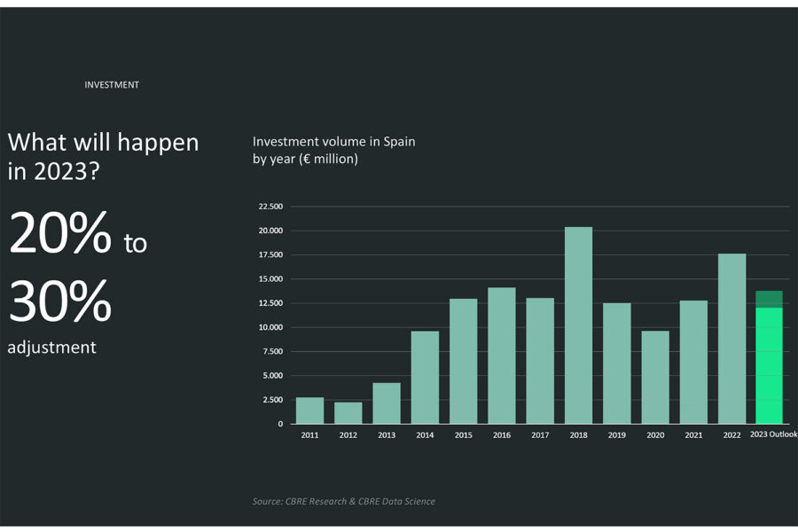Click the 2018 x-axis label
This screenshot has height=532, width=798.
pyautogui.click(x=579, y=435)
